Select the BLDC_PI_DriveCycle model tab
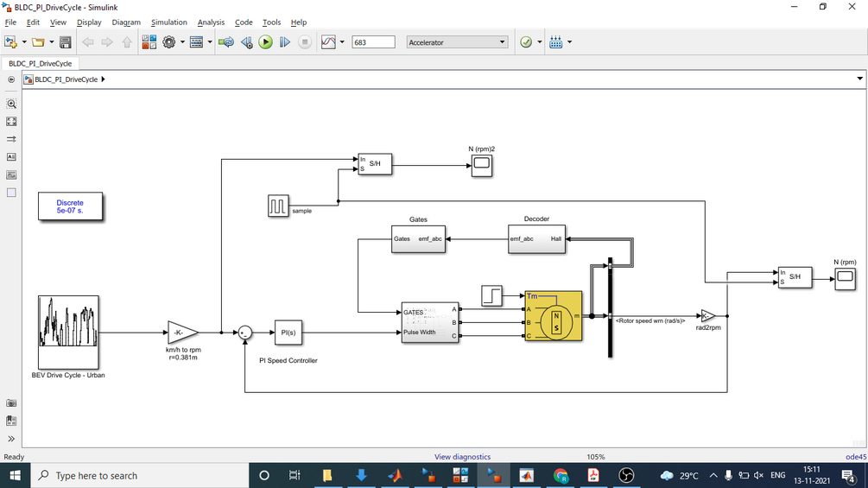This screenshot has height=488, width=868. pos(40,64)
